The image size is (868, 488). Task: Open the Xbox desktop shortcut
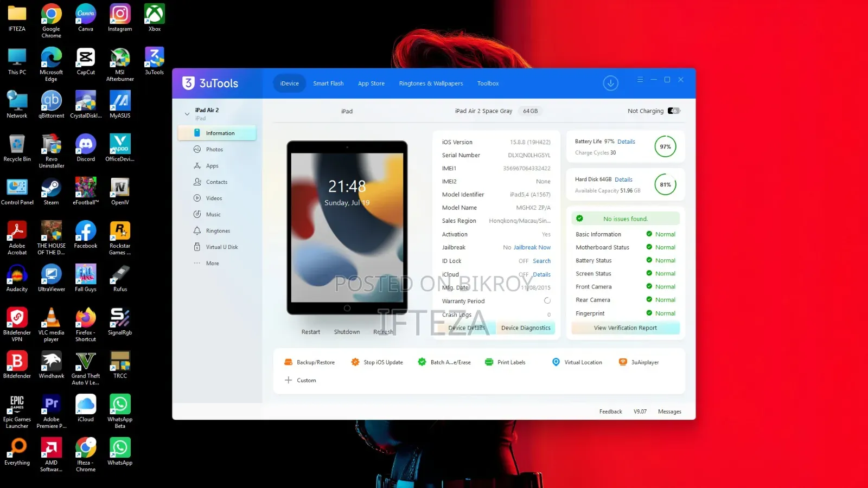point(155,18)
